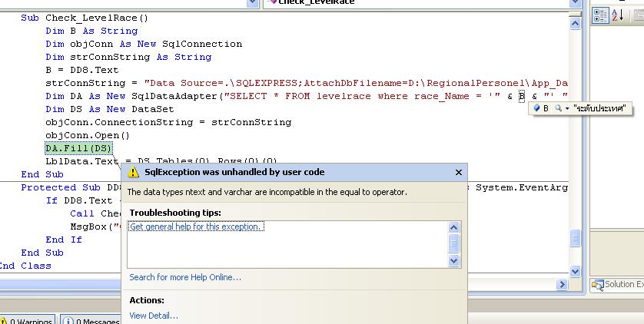Click the 'Protected Sub DD' declaration

pyautogui.click(x=71, y=187)
